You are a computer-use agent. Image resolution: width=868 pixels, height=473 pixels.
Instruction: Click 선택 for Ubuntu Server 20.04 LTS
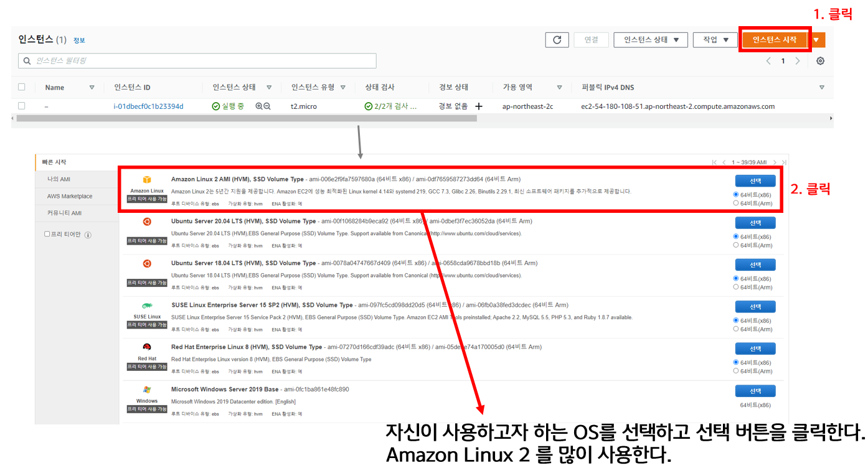pyautogui.click(x=755, y=223)
